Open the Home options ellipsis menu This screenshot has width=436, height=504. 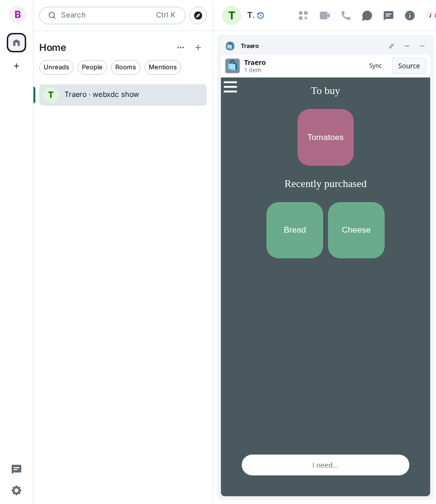click(181, 47)
